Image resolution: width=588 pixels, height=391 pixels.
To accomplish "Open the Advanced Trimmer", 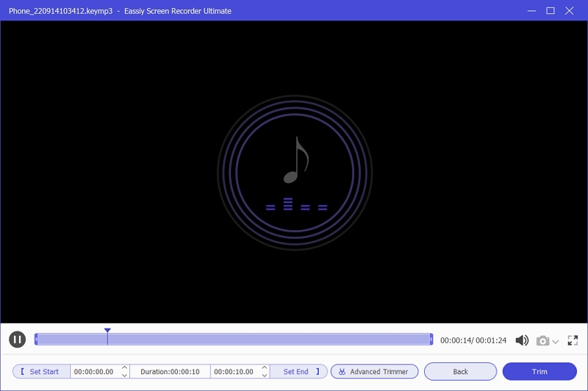I will coord(374,371).
